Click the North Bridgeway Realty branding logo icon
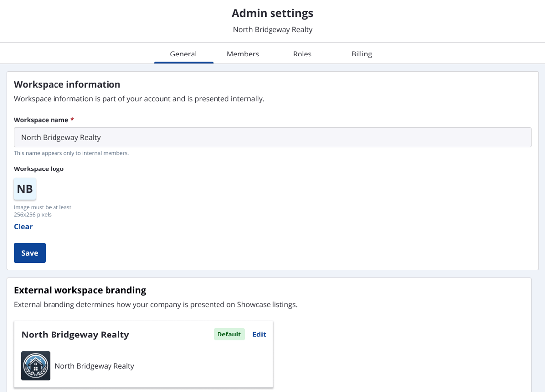 [35, 366]
